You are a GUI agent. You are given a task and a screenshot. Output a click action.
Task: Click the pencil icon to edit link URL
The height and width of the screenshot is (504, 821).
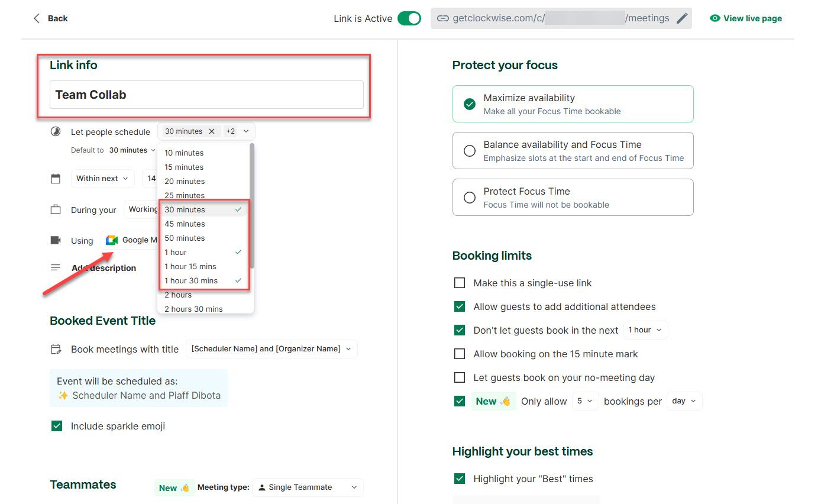pos(681,18)
